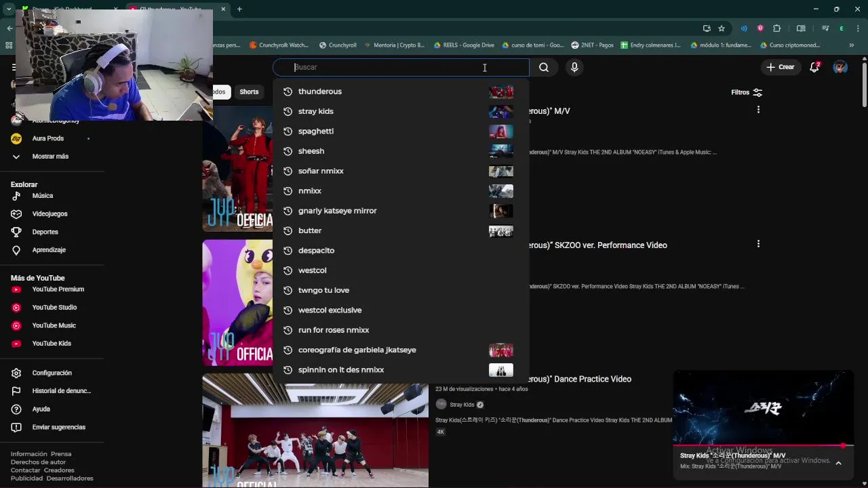868x488 pixels.
Task: Open Música in Explorar
Action: pos(43,196)
